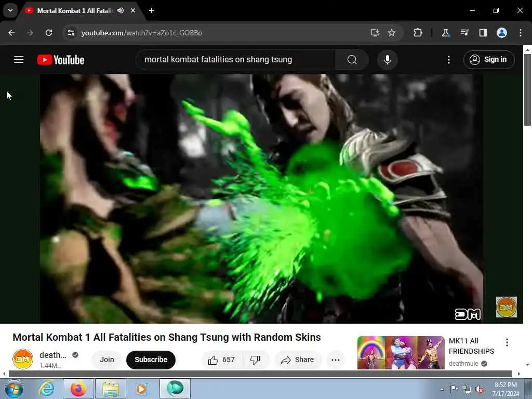
Task: Open the deathmule channel avatar
Action: (x=23, y=359)
